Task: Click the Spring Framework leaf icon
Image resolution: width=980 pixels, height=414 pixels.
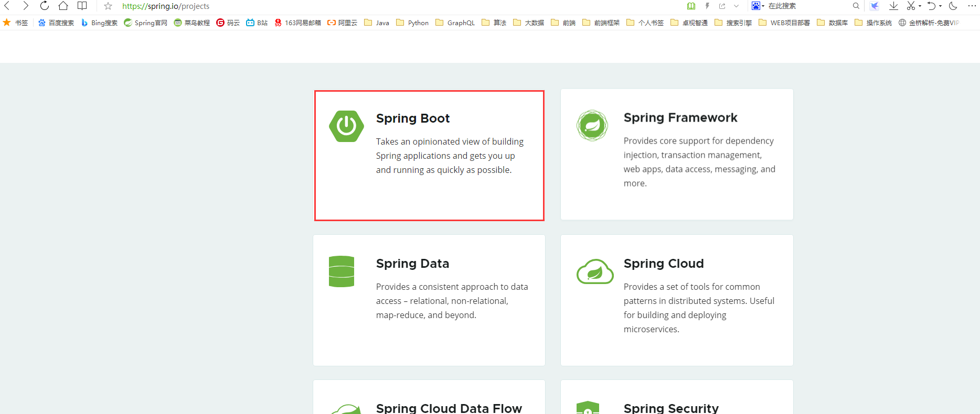Action: [592, 125]
